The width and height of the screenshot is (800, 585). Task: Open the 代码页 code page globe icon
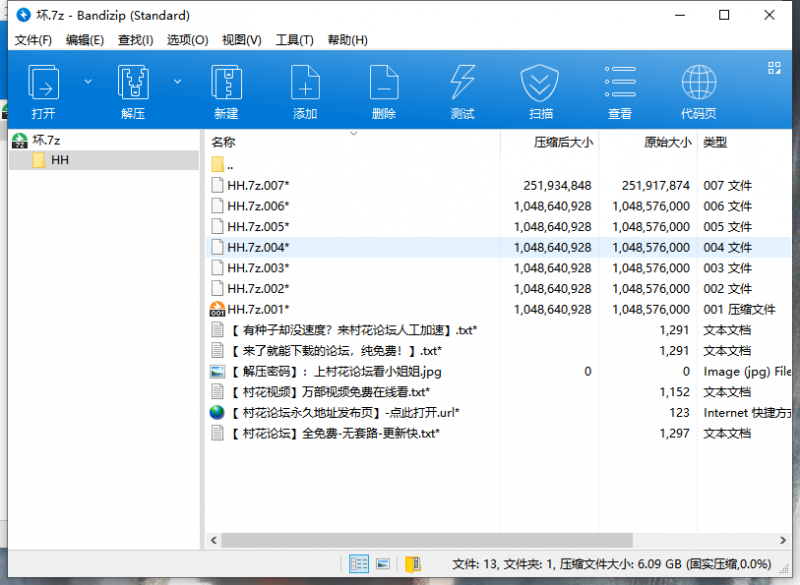(x=697, y=90)
